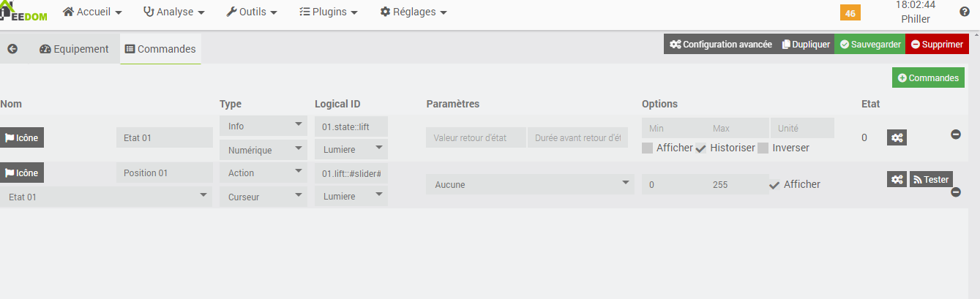Click the orange 46 notifications badge
The height and width of the screenshot is (299, 980).
pyautogui.click(x=850, y=13)
